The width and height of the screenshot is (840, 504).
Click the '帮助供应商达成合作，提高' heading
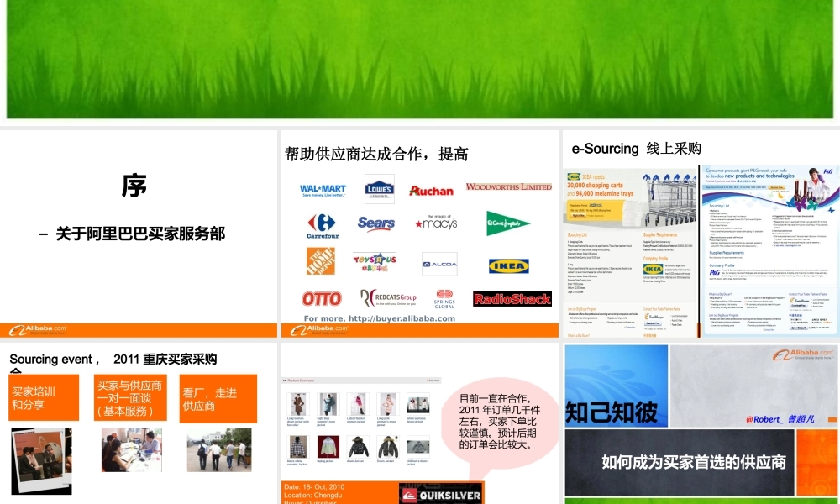(376, 155)
